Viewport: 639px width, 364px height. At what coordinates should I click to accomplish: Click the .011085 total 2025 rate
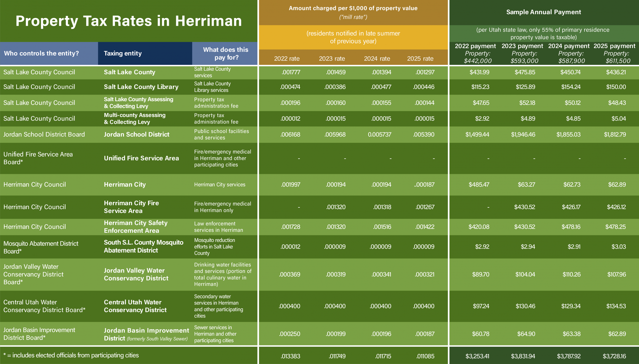[x=425, y=356]
